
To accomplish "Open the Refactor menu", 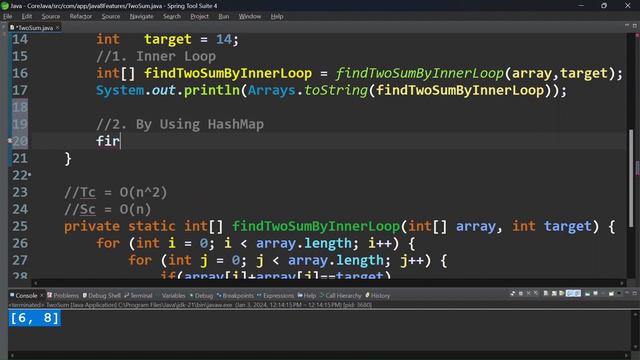I will click(x=80, y=16).
